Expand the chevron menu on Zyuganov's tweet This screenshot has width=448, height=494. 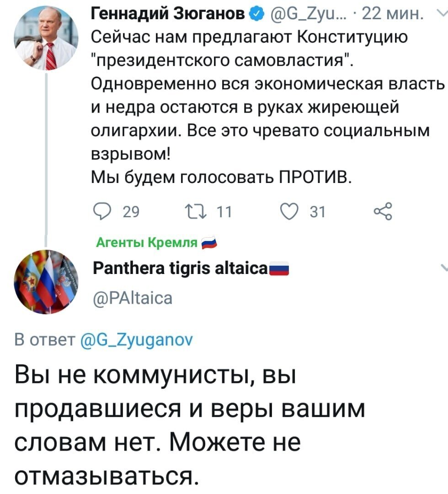tap(443, 13)
